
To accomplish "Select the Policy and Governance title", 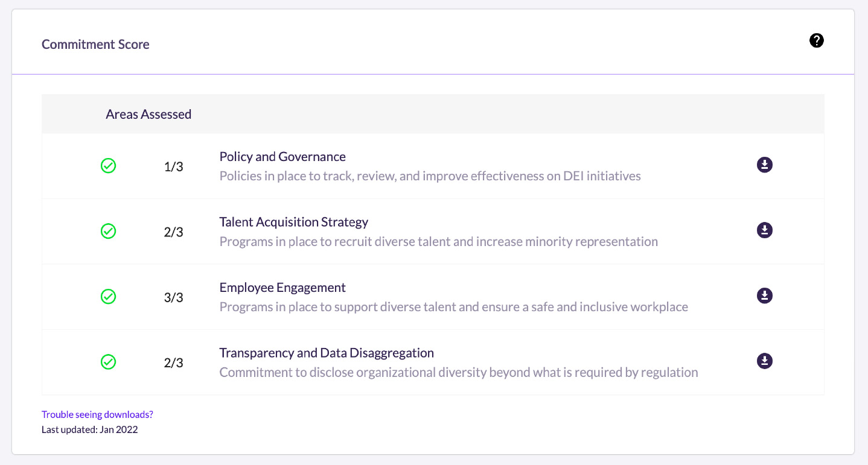I will (282, 157).
